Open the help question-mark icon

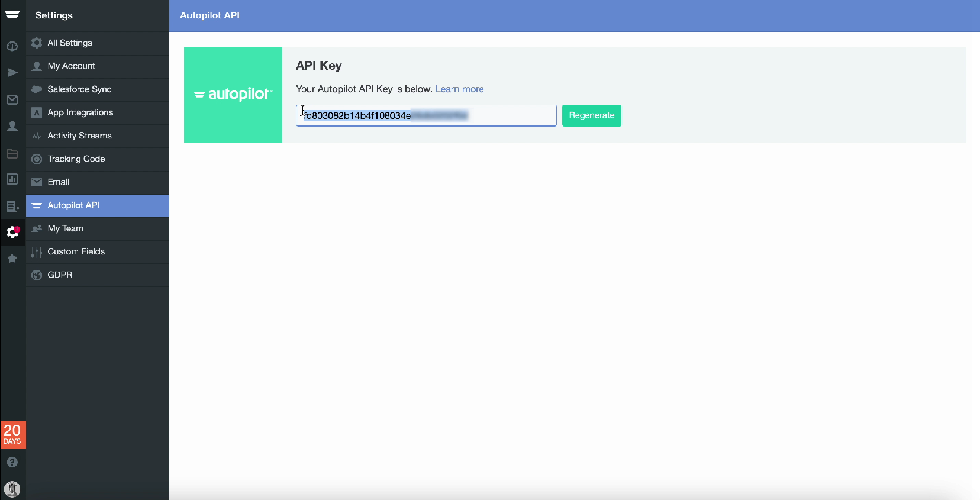pos(12,462)
